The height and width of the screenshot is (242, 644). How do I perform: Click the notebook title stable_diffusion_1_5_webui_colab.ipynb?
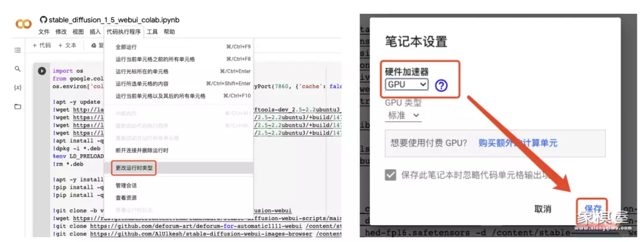pos(114,20)
